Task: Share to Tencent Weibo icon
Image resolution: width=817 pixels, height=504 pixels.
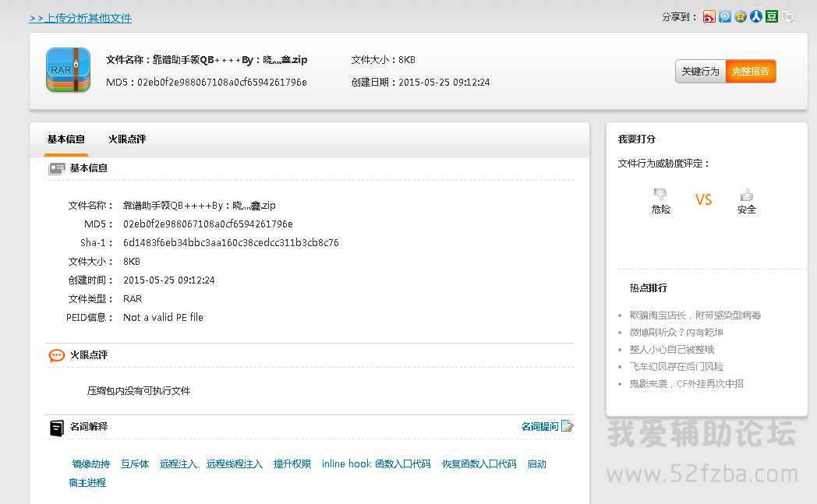Action: pyautogui.click(x=724, y=16)
